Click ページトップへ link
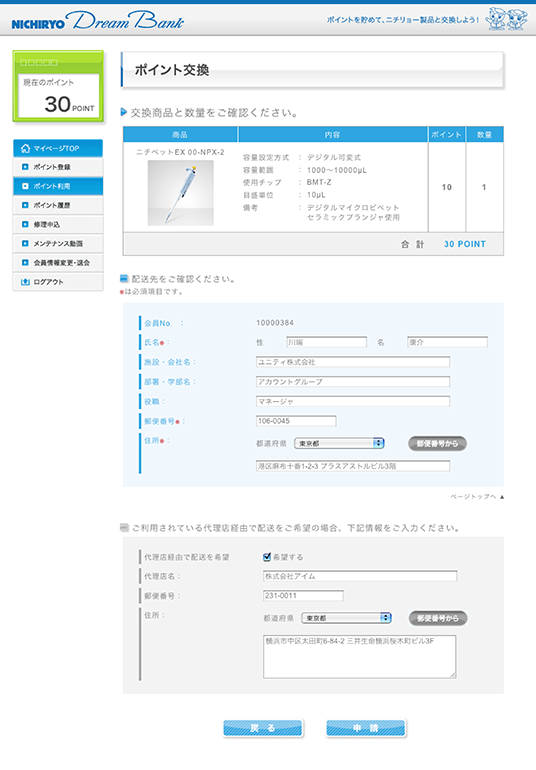 [477, 497]
